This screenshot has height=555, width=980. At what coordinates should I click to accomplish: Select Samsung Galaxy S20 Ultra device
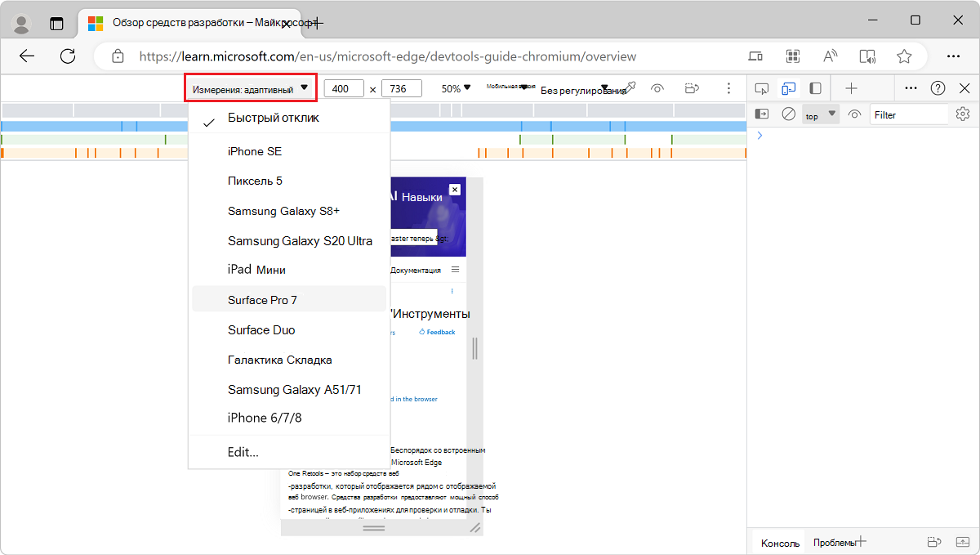tap(289, 240)
